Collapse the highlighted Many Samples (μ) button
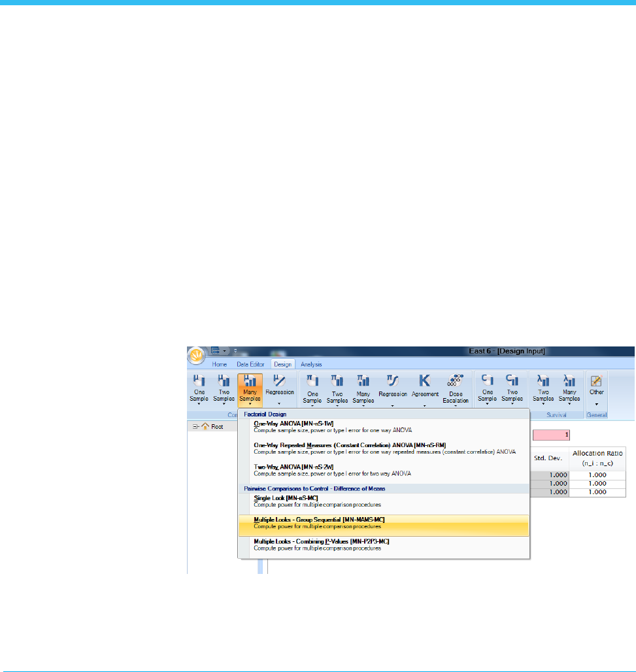Image resolution: width=636 pixels, height=672 pixels. (250, 390)
